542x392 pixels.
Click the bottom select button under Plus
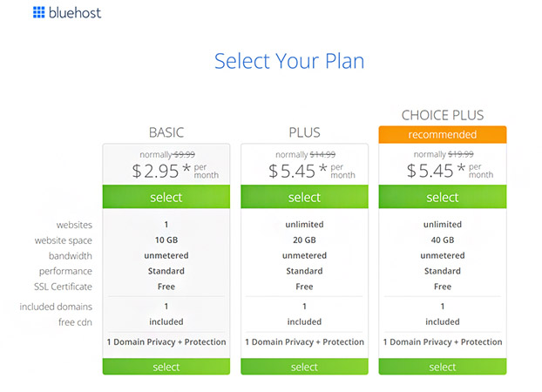(x=304, y=367)
